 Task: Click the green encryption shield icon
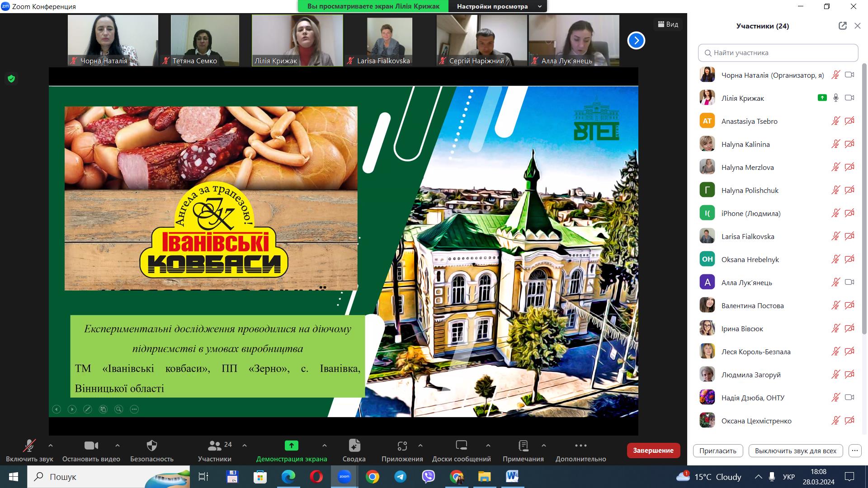(11, 79)
